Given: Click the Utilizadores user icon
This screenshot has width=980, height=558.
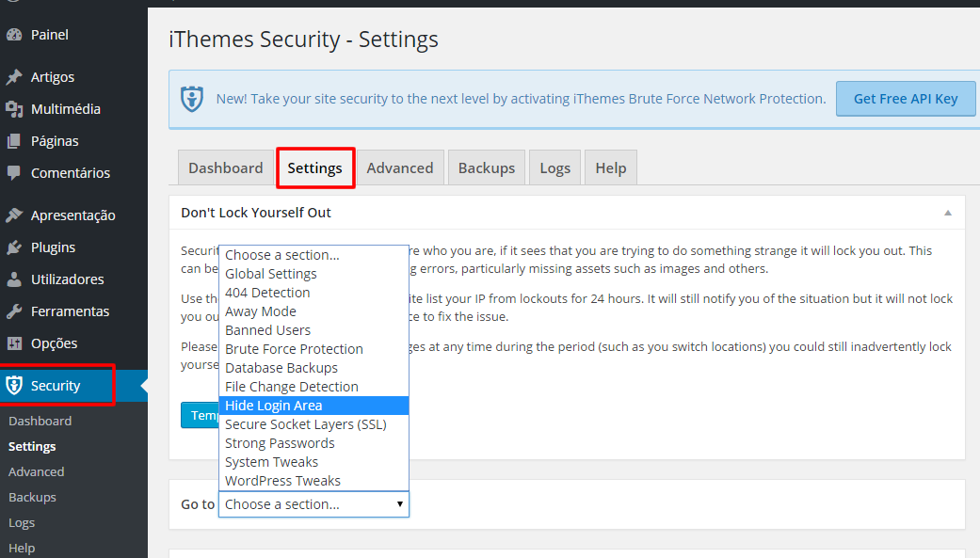Looking at the screenshot, I should (14, 279).
